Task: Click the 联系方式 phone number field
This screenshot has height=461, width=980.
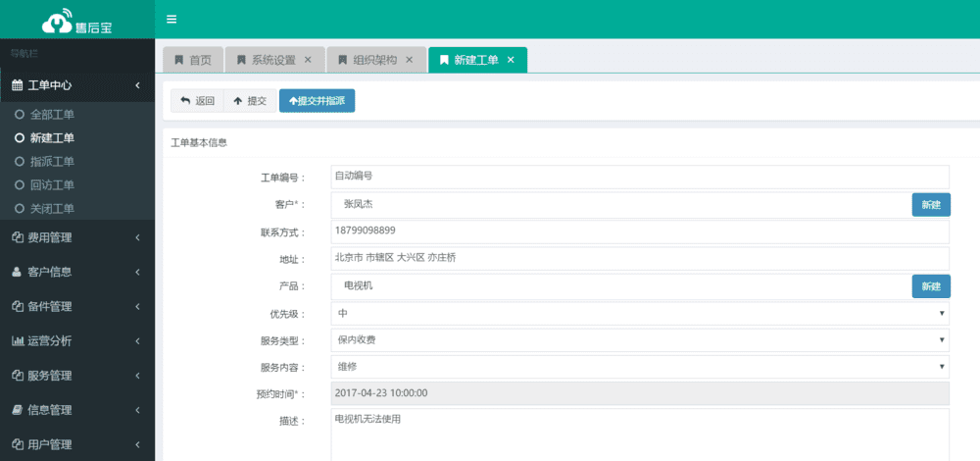Action: click(640, 231)
